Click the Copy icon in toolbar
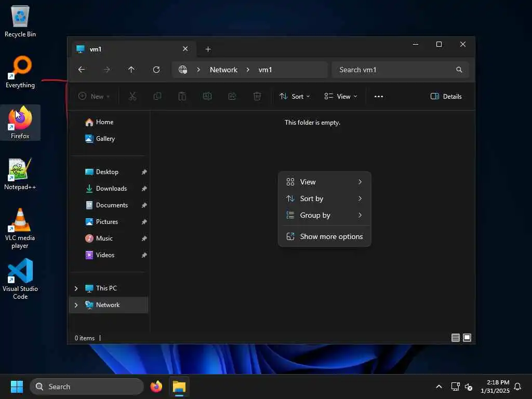532x399 pixels. 157,96
